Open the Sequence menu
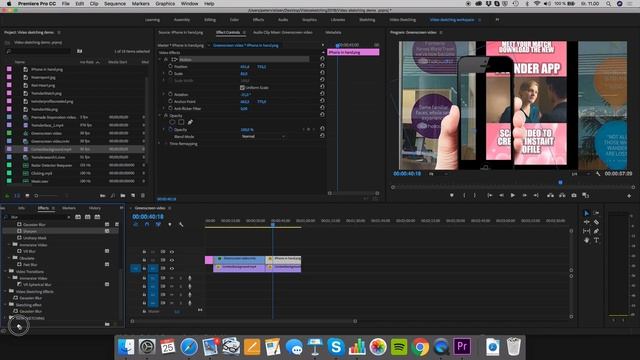Viewport: 640px width, 360px height. pyautogui.click(x=115, y=4)
